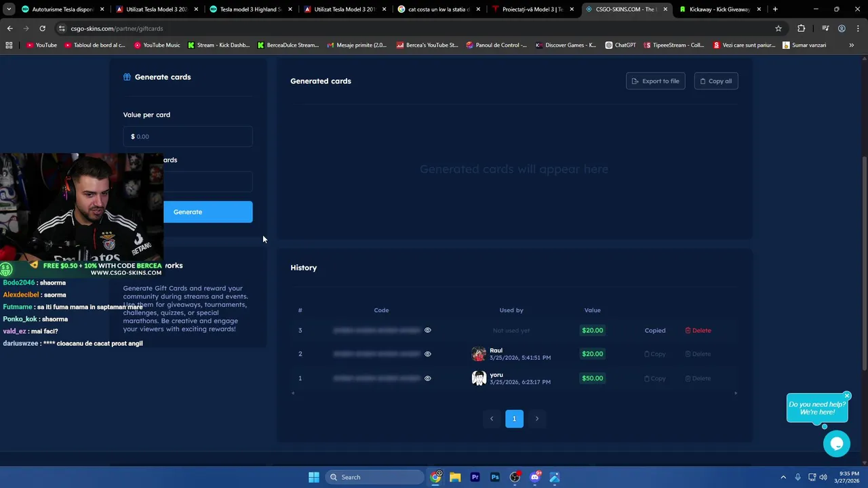
Task: Open Chrome three-dot menu
Action: pos(858,28)
